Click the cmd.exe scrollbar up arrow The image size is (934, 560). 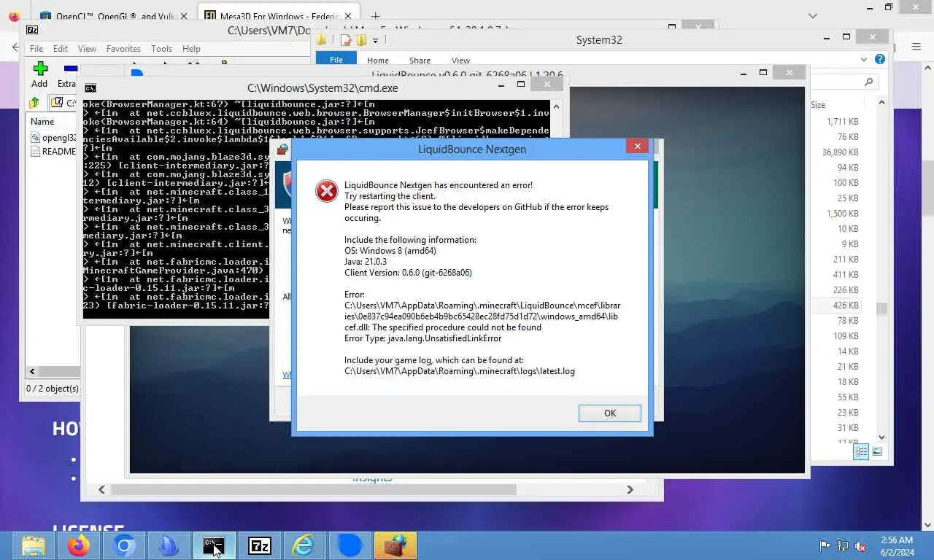[x=556, y=106]
